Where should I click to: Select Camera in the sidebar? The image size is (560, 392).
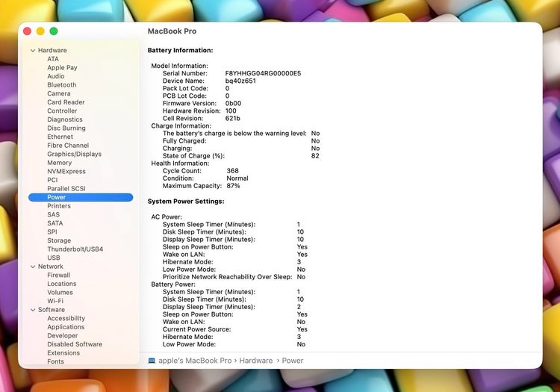[x=59, y=93]
